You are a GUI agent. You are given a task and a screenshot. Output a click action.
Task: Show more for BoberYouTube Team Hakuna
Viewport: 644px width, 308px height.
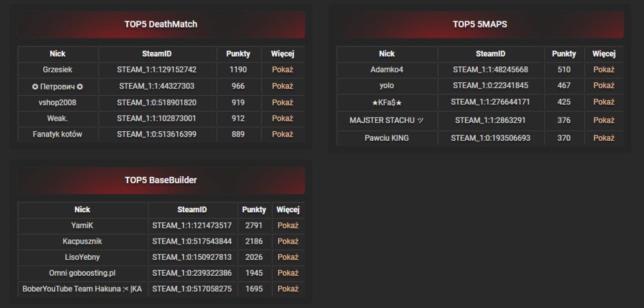288,289
